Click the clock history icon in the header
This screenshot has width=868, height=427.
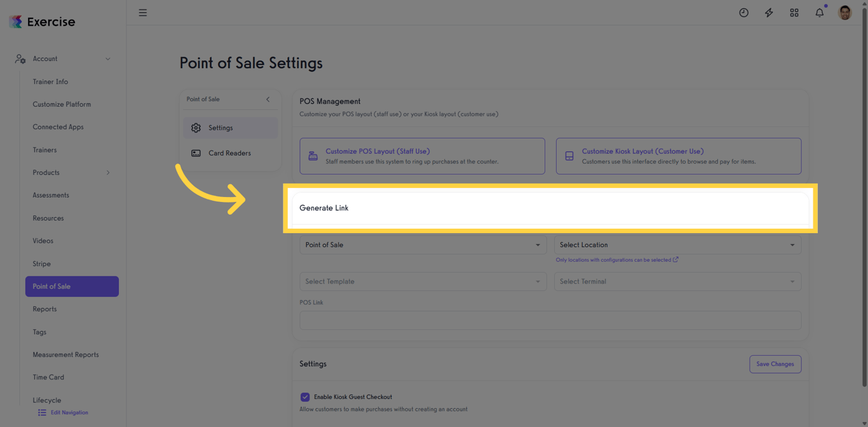point(743,12)
